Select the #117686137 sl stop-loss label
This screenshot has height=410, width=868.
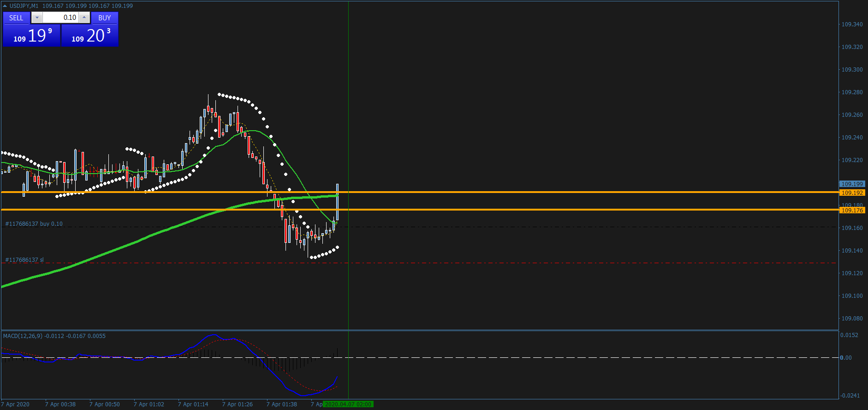point(24,260)
